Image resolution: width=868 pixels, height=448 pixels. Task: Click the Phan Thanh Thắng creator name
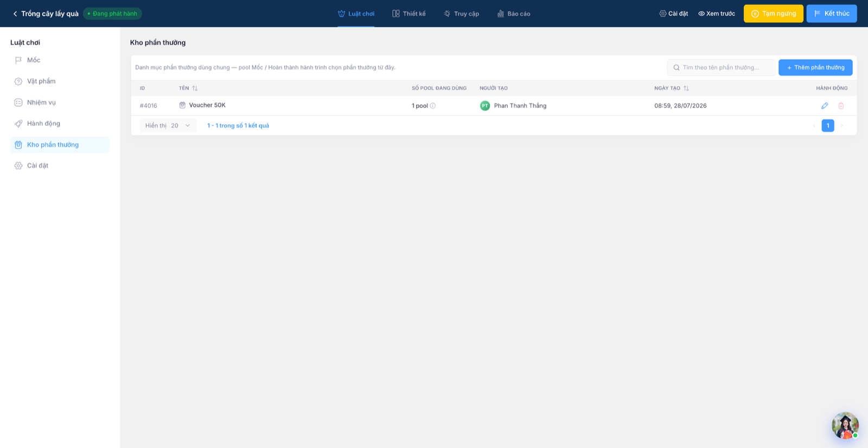[520, 106]
